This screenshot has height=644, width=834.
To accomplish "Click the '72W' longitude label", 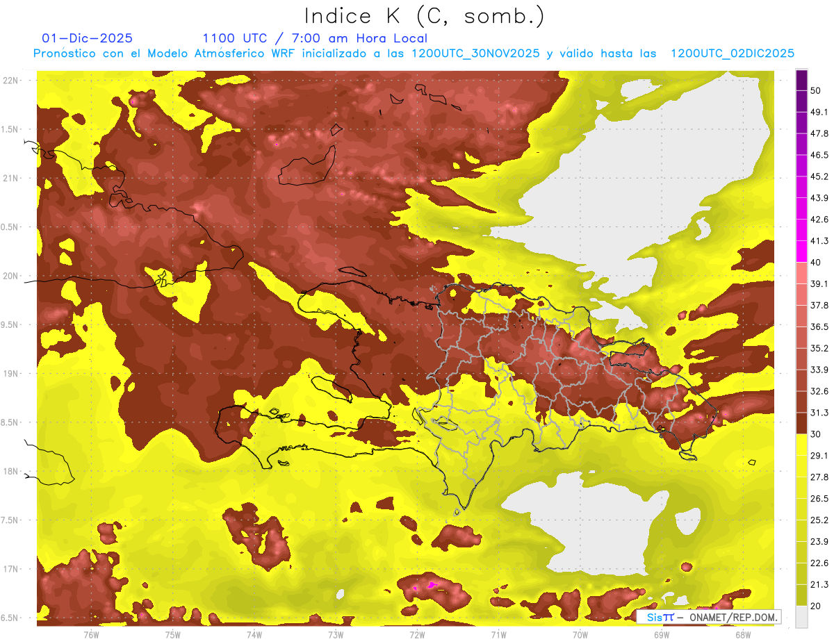I will click(x=417, y=634).
